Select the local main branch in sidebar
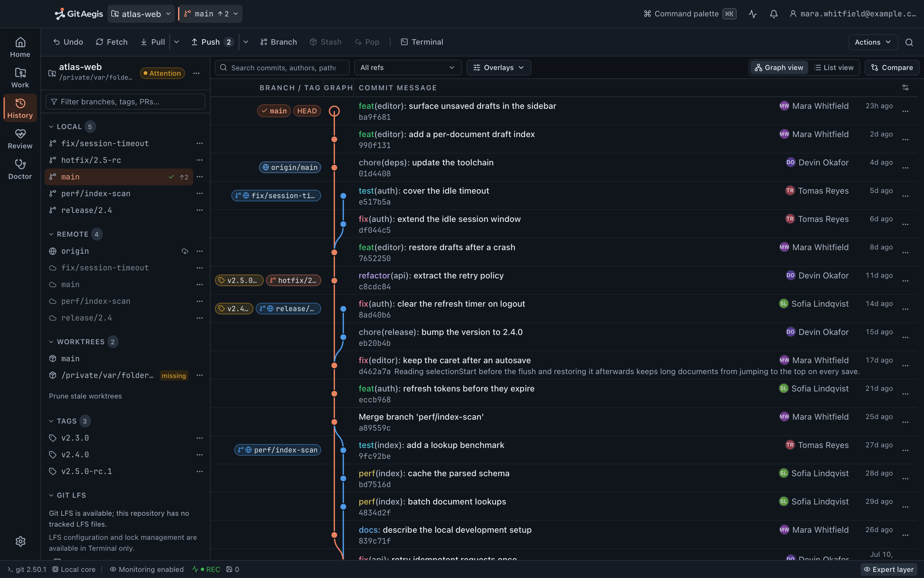The width and height of the screenshot is (924, 578). pyautogui.click(x=119, y=177)
